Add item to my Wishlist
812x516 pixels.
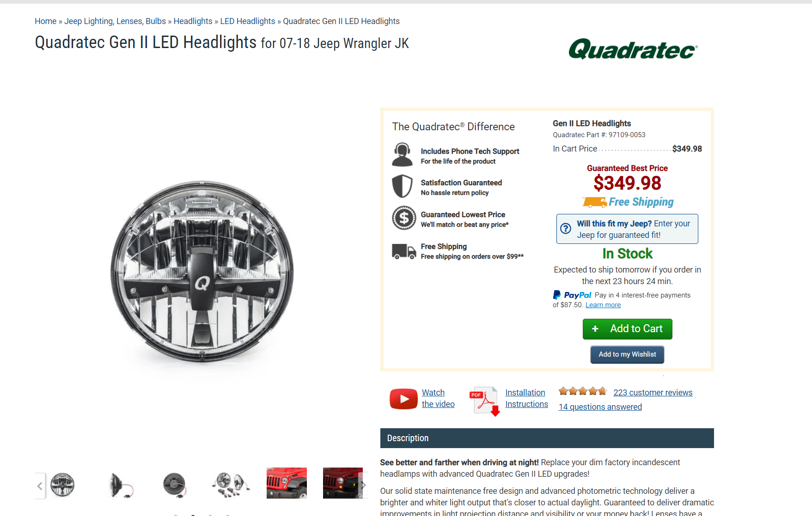coord(627,354)
